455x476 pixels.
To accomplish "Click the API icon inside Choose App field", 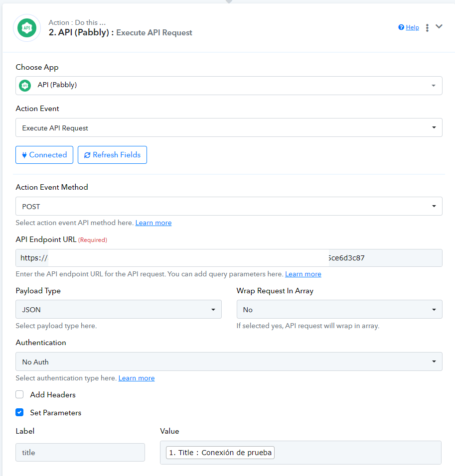I will click(x=25, y=86).
